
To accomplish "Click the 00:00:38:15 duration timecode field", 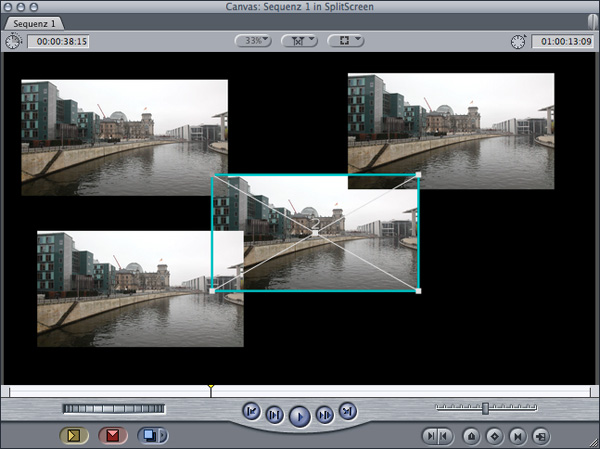I will pyautogui.click(x=59, y=42).
